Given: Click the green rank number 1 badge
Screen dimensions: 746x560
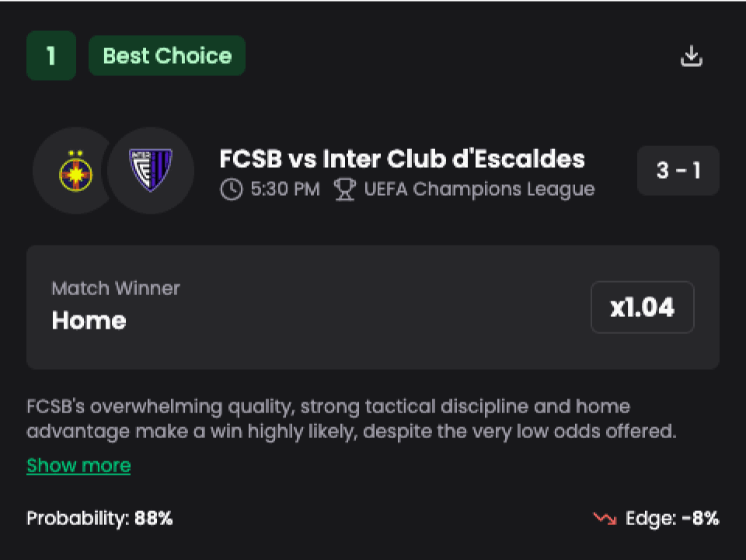Looking at the screenshot, I should pyautogui.click(x=51, y=56).
